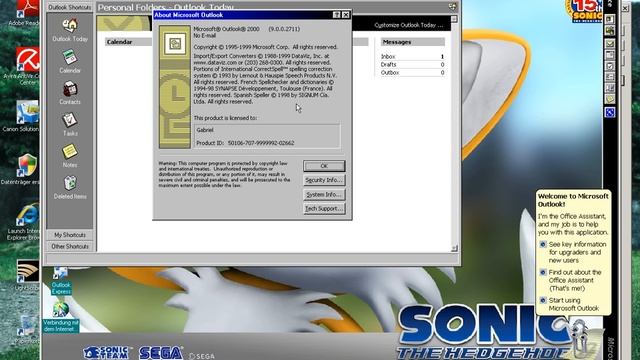Click the New Journal Entry shortcut bar icon
Image resolution: width=640 pixels, height=360 pixels.
[x=610, y=88]
